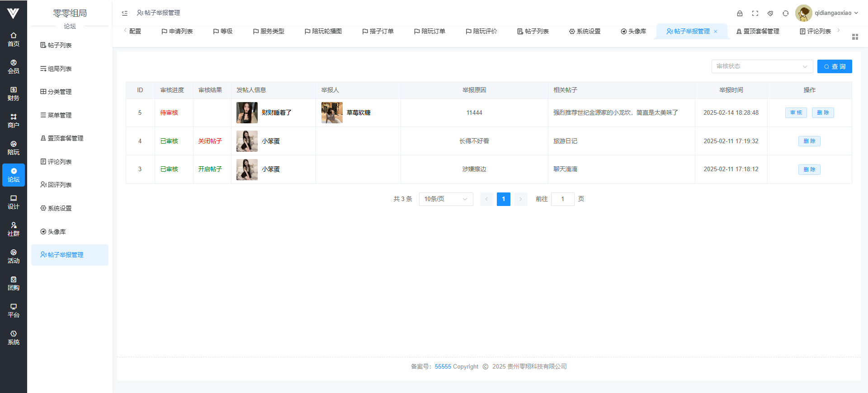The image size is (868, 393).
Task: Expand the 审核状态 filter dropdown
Action: 762,66
